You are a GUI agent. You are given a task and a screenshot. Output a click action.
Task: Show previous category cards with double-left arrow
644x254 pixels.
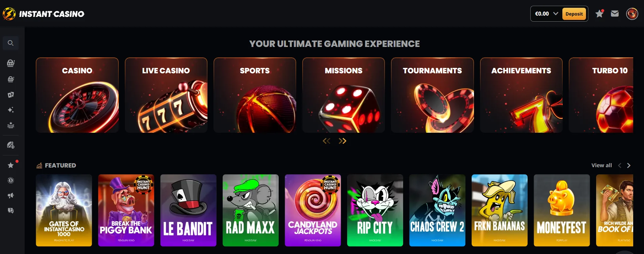tap(327, 141)
